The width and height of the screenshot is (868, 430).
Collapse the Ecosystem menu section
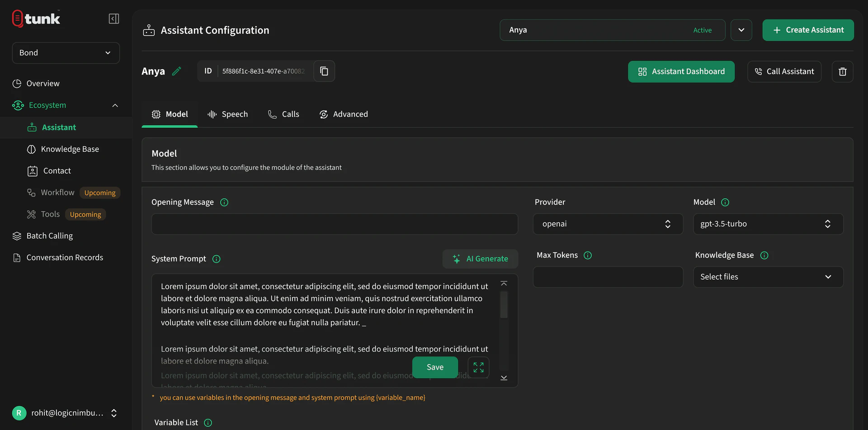[x=115, y=105]
